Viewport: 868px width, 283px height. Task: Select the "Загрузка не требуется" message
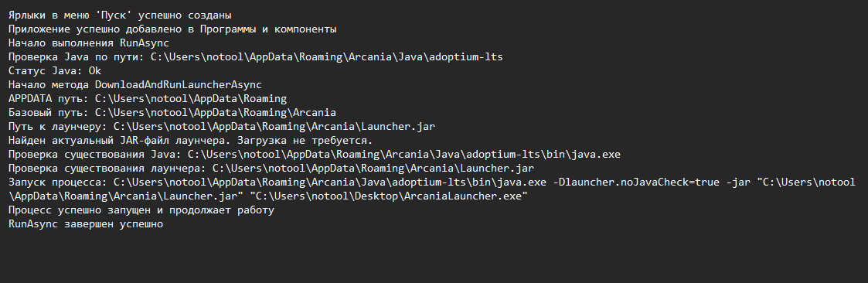pos(301,140)
